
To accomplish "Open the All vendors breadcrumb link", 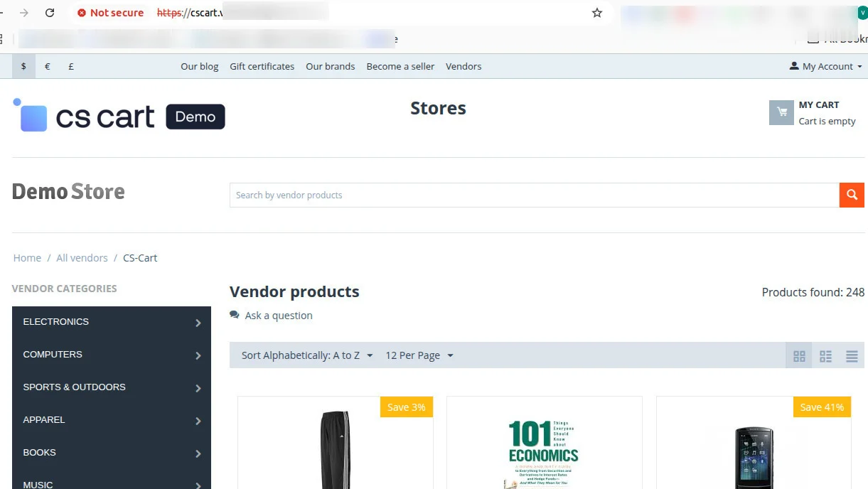I will point(82,257).
